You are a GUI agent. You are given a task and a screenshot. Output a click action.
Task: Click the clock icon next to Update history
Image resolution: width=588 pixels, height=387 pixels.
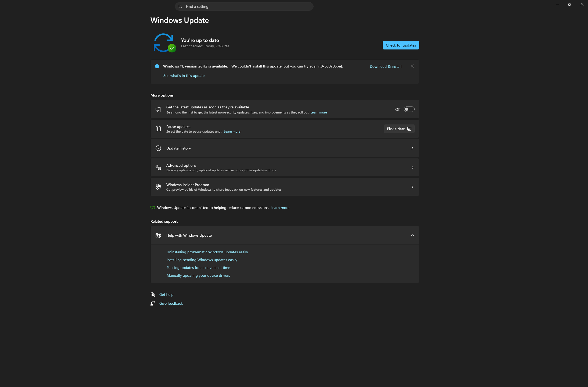click(158, 148)
